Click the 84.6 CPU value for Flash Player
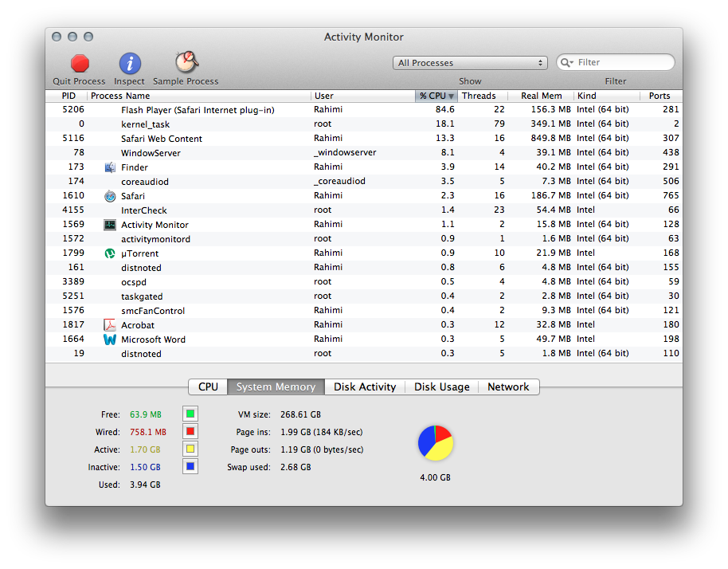 (444, 110)
